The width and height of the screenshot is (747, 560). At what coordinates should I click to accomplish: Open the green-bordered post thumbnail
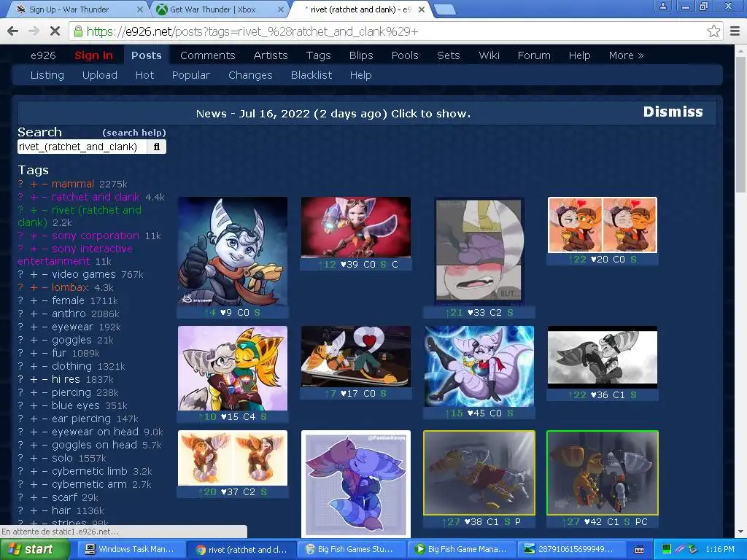point(602,472)
